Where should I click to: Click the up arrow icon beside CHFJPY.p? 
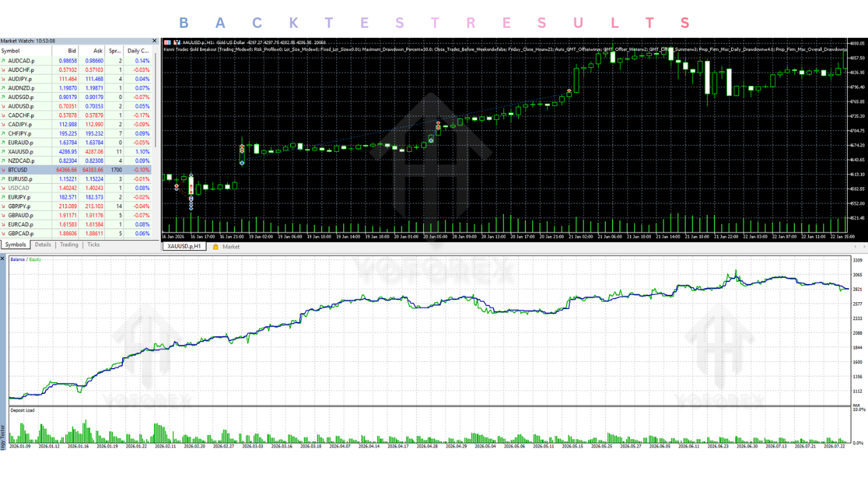tap(3, 134)
